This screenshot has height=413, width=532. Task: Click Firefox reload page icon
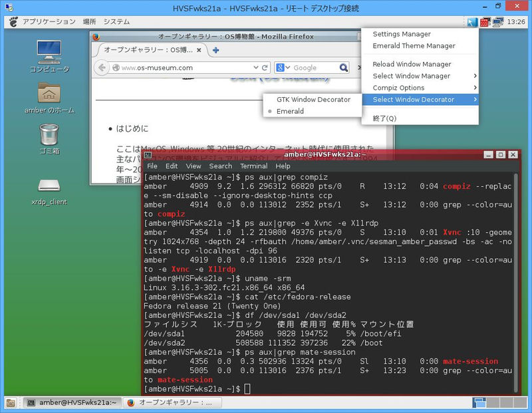265,68
